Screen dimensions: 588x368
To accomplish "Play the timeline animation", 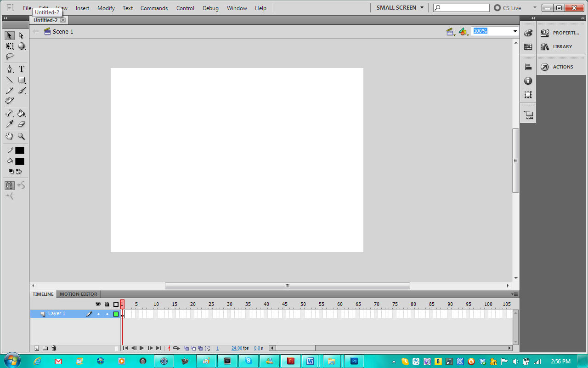I will coord(142,348).
